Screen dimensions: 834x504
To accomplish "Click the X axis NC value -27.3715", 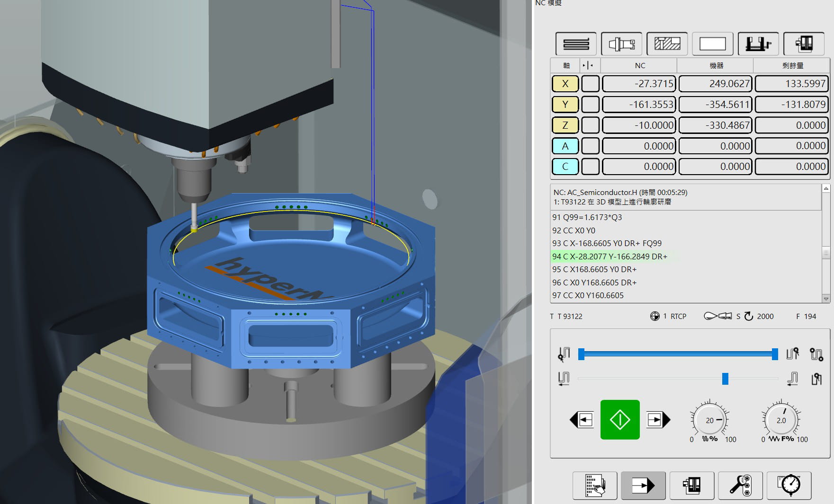I will 639,84.
